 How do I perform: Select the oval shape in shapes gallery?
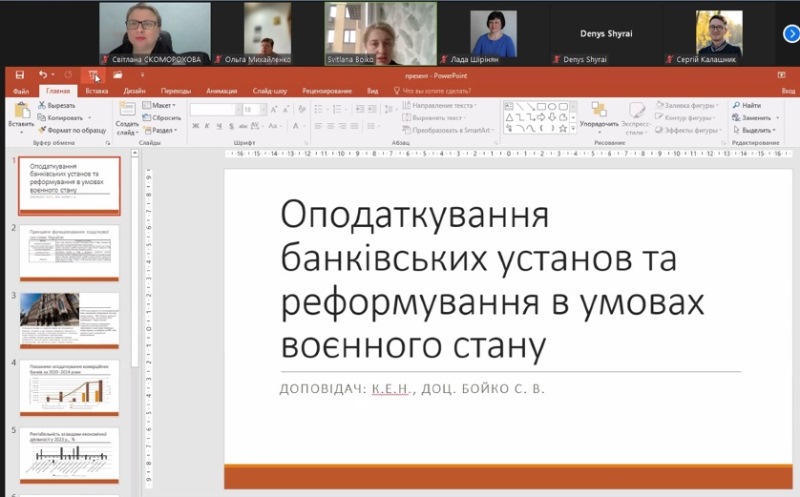(x=552, y=107)
